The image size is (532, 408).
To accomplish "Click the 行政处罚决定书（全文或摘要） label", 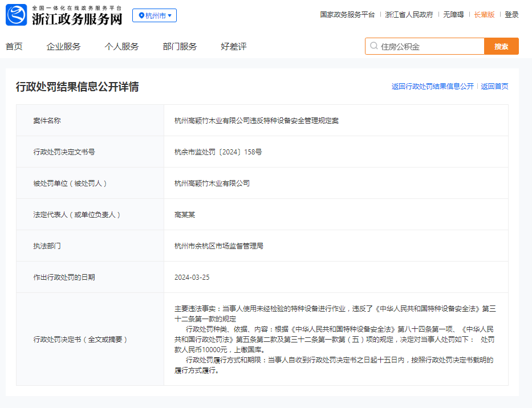I will coord(80,340).
